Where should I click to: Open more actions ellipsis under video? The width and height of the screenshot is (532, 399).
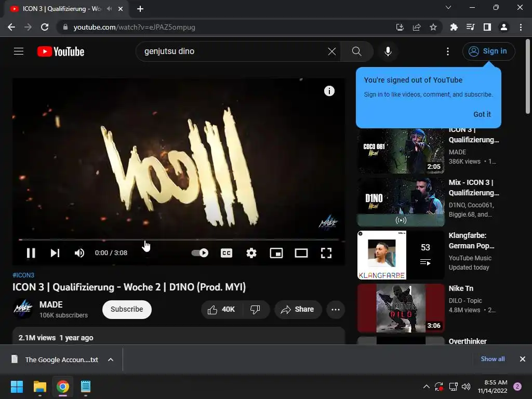click(x=336, y=310)
